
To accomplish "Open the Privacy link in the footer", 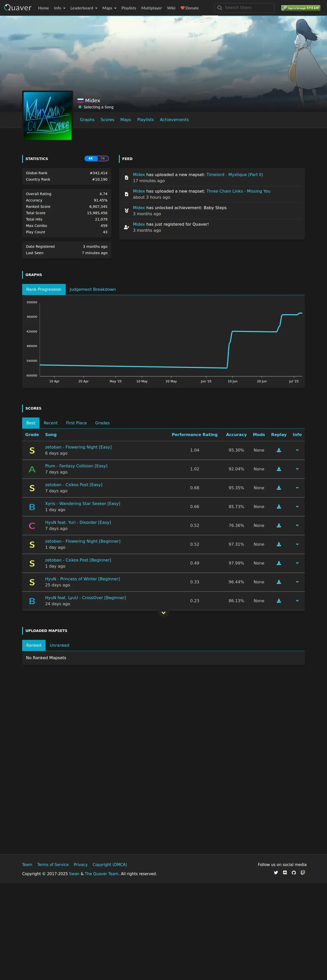I will click(x=81, y=865).
